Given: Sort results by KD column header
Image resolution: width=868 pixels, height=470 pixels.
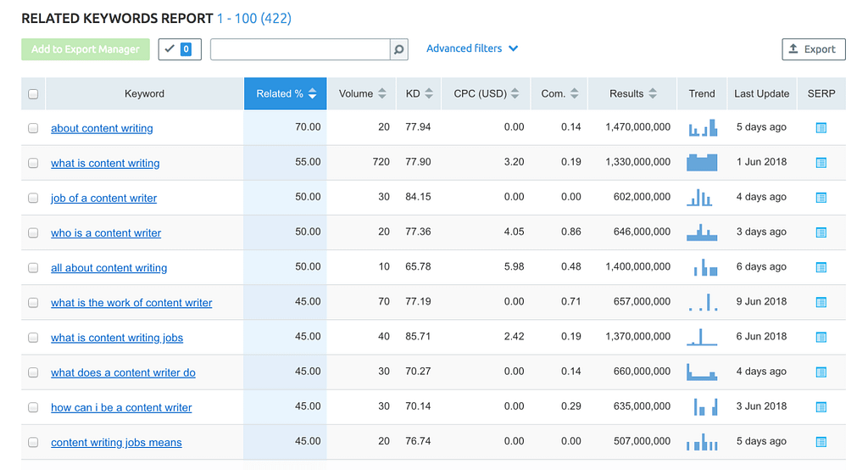Looking at the screenshot, I should pos(419,93).
